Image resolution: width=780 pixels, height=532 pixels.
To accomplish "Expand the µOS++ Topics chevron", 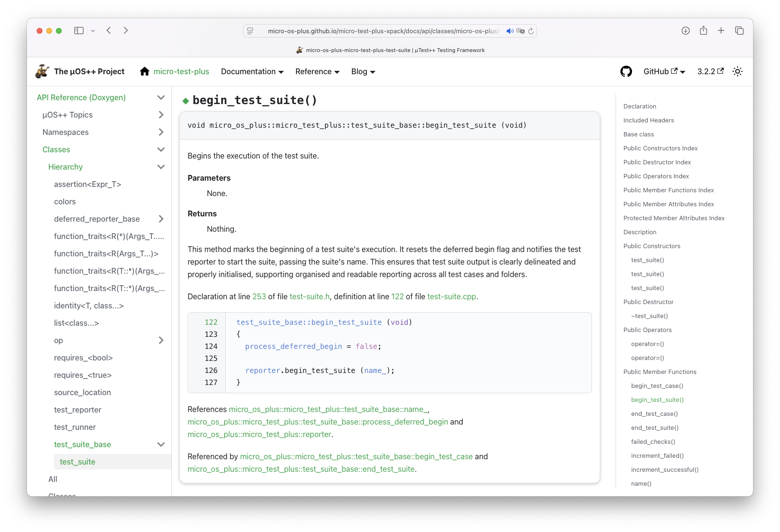I will tap(161, 115).
